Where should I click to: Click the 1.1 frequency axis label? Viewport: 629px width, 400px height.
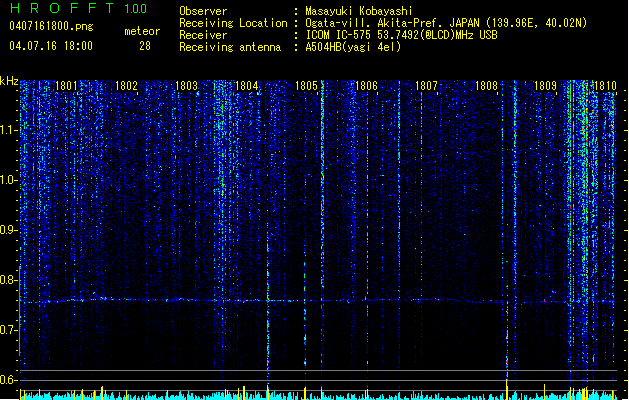click(x=8, y=130)
